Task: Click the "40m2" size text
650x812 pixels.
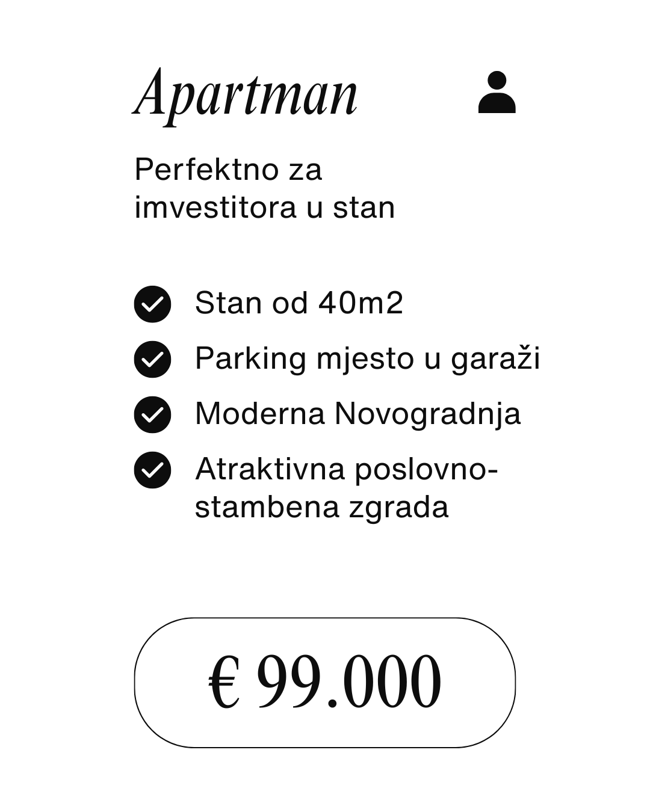Action: coord(361,303)
